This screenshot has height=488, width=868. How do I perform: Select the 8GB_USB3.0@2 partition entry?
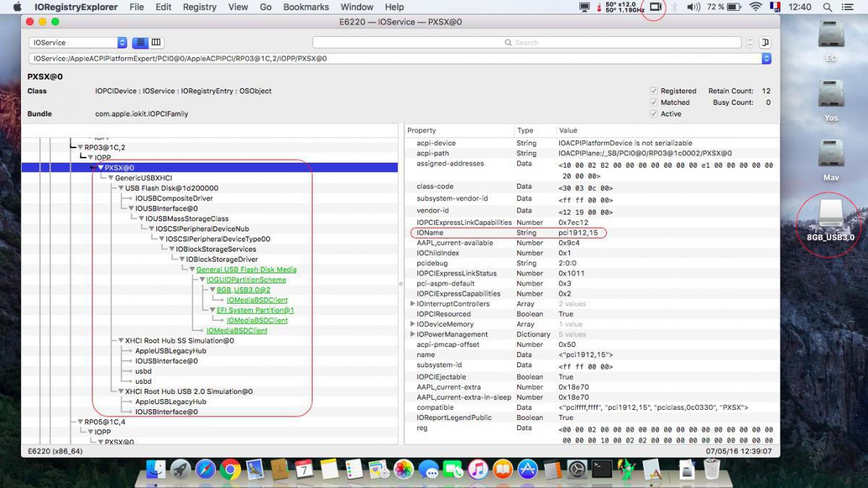tap(243, 290)
